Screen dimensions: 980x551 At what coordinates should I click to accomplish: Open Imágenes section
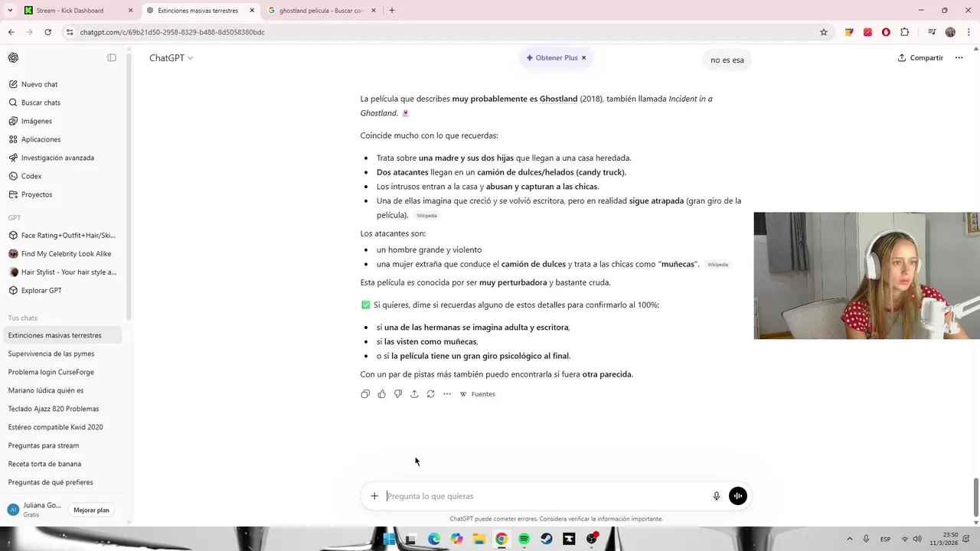point(63,121)
